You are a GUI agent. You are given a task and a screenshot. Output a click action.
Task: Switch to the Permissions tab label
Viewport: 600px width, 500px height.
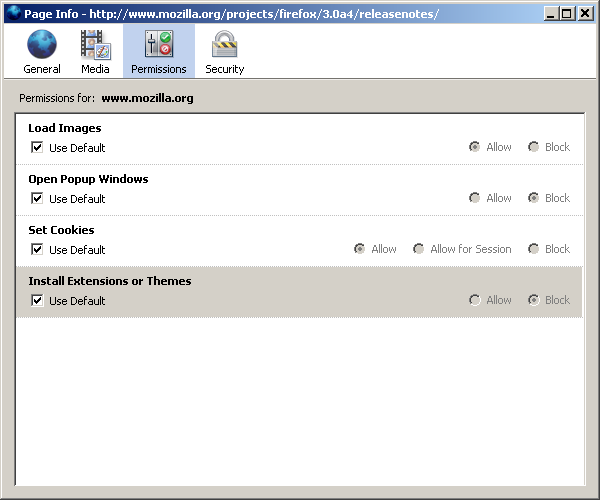click(159, 69)
